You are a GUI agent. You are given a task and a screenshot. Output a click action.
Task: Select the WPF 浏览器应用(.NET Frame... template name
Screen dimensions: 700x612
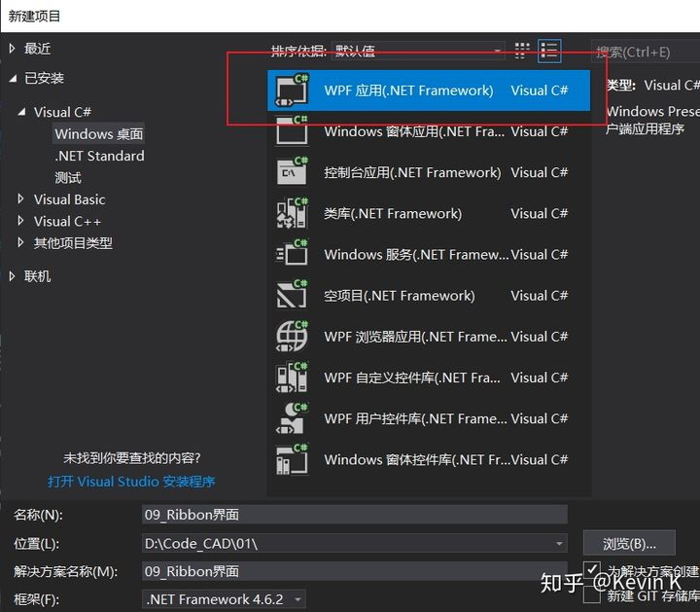point(416,337)
